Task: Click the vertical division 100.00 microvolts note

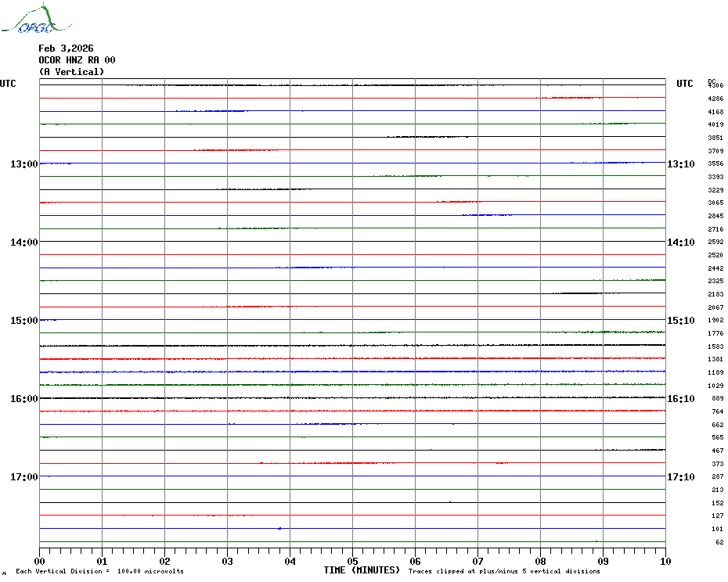Action: coord(99,571)
